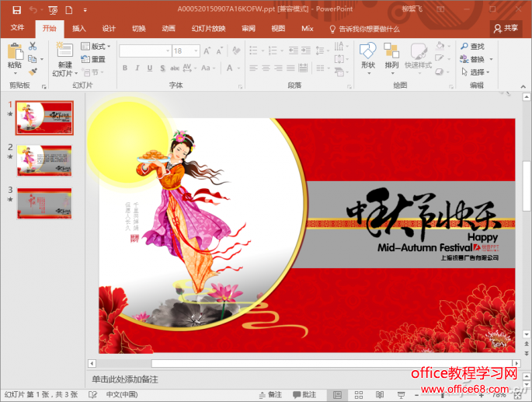Image resolution: width=532 pixels, height=402 pixels.
Task: Click the Share (共享) button
Action: pos(506,29)
